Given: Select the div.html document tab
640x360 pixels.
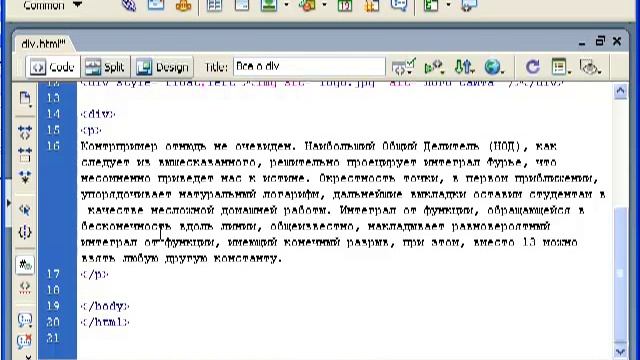Looking at the screenshot, I should coord(43,44).
